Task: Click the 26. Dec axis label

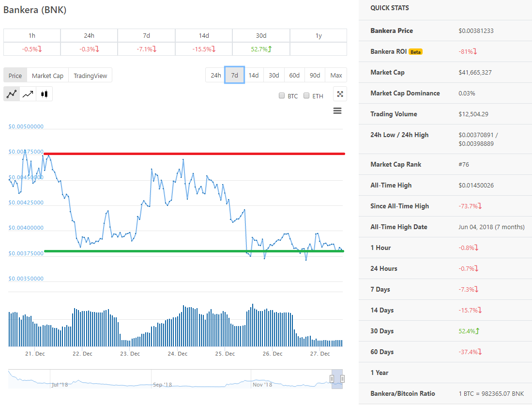Action: click(x=273, y=354)
